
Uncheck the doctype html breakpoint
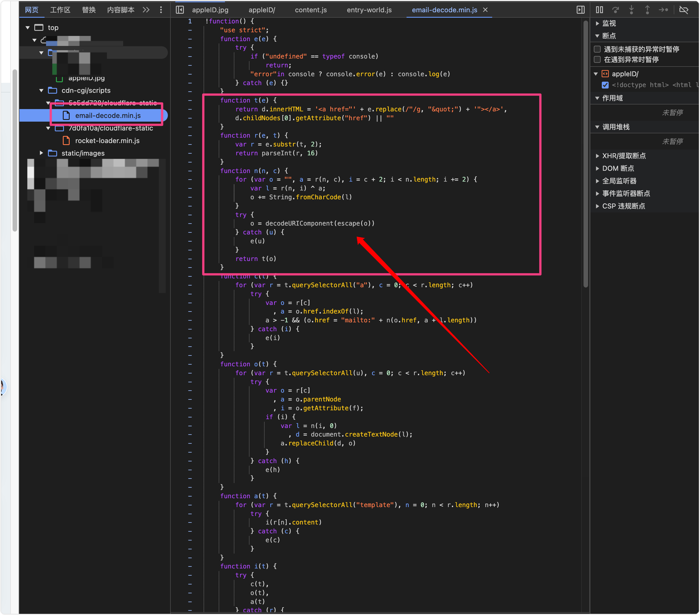[x=605, y=85]
